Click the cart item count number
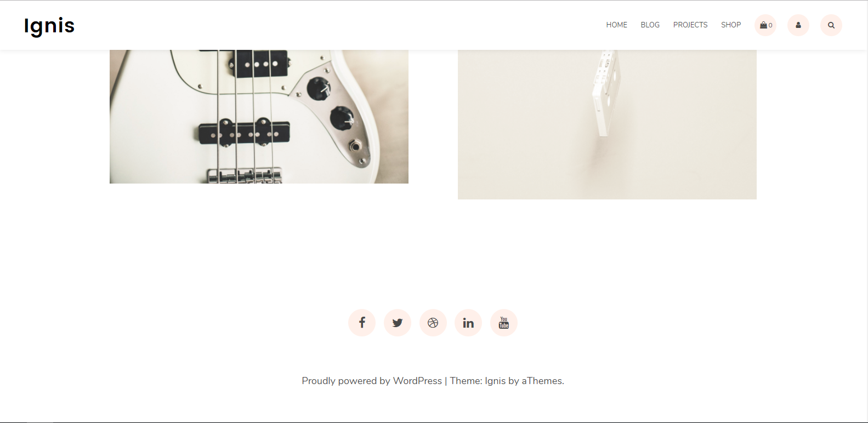Image resolution: width=868 pixels, height=423 pixels. [x=770, y=26]
